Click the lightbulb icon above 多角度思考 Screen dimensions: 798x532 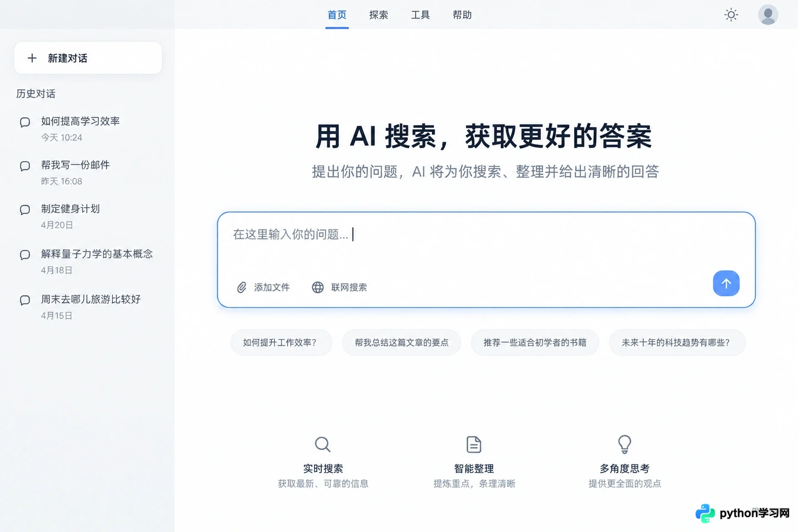pyautogui.click(x=625, y=444)
